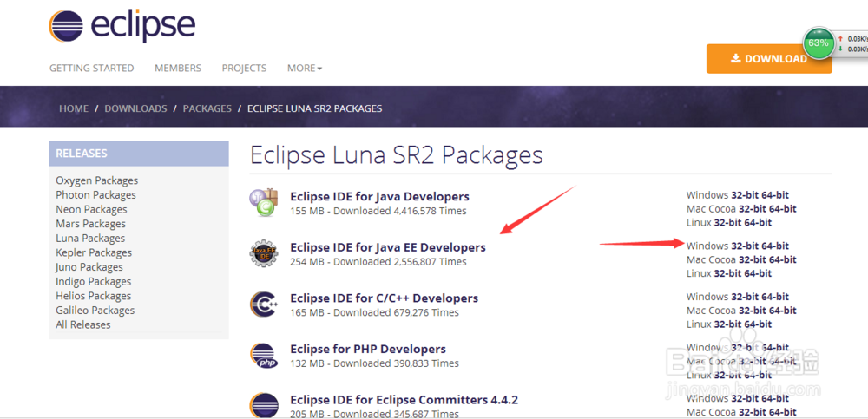Open Juno Packages in Releases
This screenshot has width=868, height=419.
coord(89,267)
